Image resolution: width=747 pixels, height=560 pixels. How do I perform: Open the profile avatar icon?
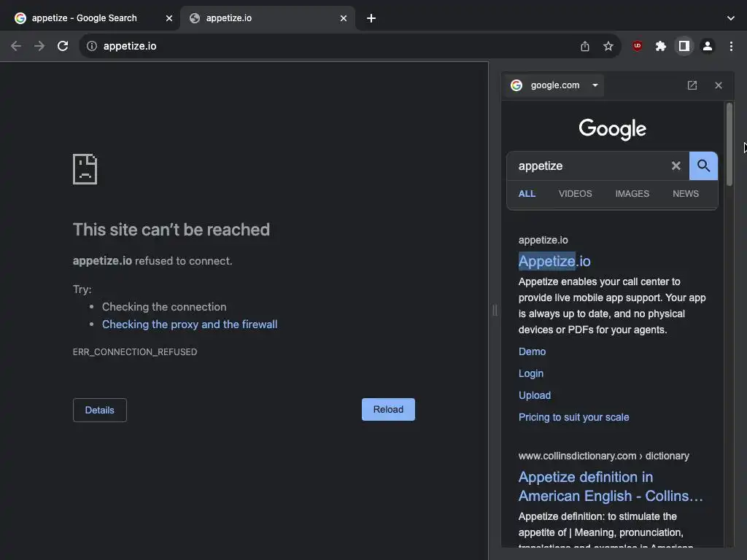click(x=708, y=46)
